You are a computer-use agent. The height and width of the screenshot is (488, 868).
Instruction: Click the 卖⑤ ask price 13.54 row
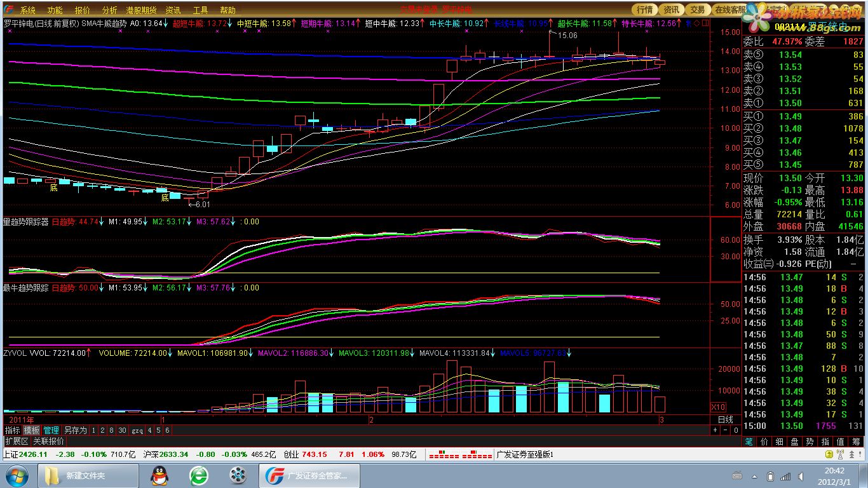pos(804,55)
